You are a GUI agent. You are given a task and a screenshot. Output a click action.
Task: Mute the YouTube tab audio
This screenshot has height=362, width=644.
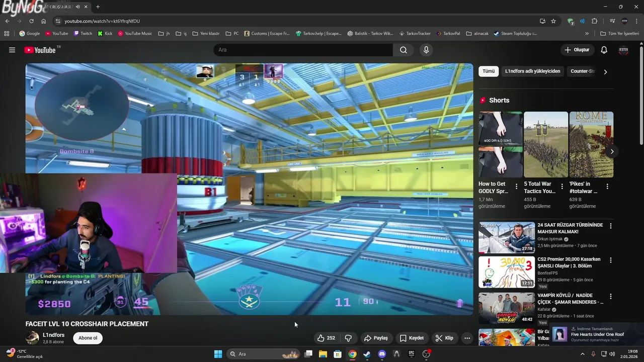click(77, 7)
